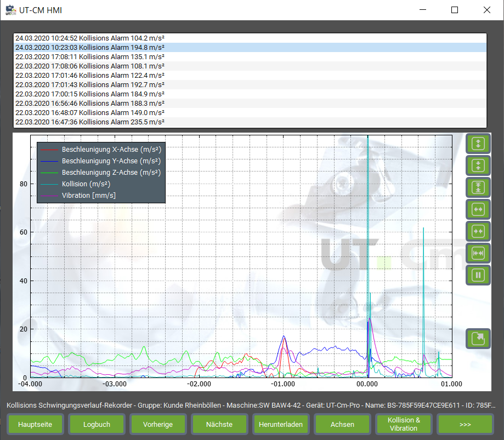Pause the chart with the pause icon
This screenshot has height=440, width=504.
(x=478, y=275)
